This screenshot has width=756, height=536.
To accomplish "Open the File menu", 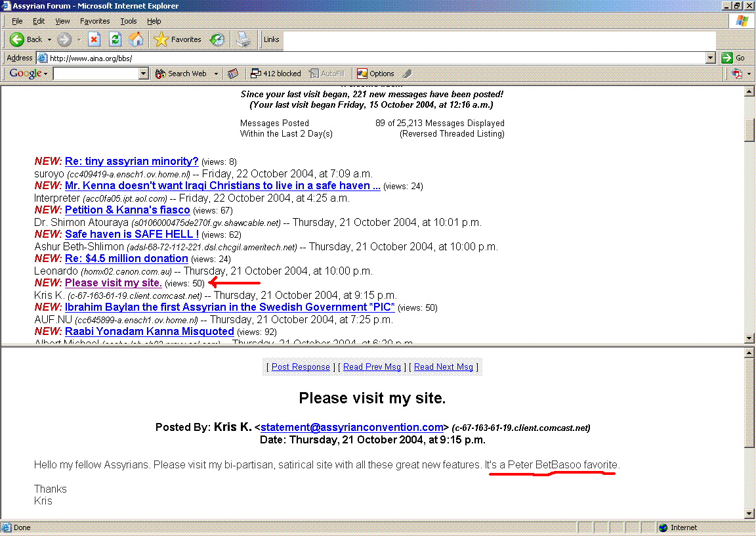I will [x=17, y=21].
